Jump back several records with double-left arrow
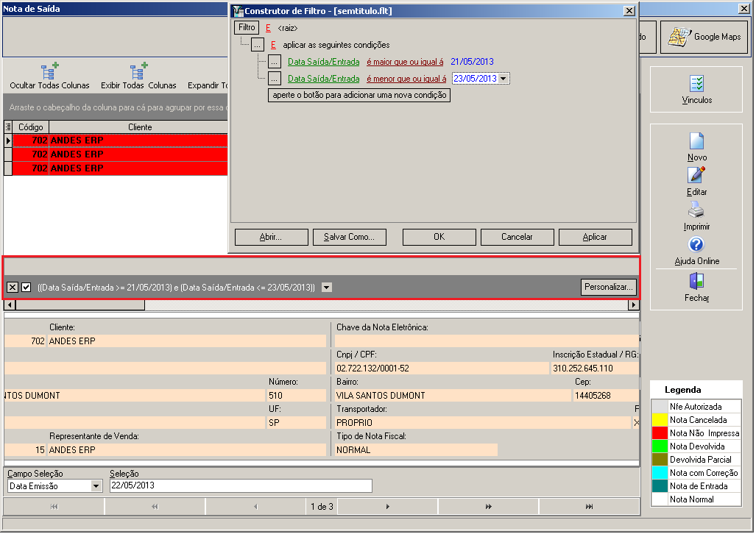 tap(155, 507)
